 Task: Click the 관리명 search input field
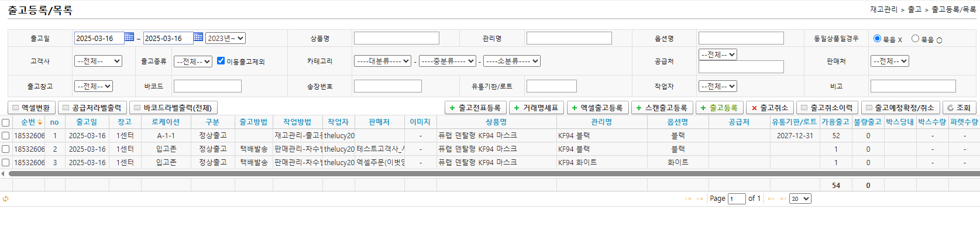tap(569, 38)
